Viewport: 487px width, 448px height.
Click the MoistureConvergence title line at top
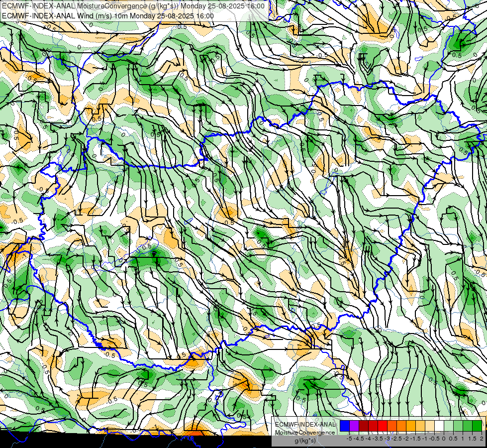point(133,6)
